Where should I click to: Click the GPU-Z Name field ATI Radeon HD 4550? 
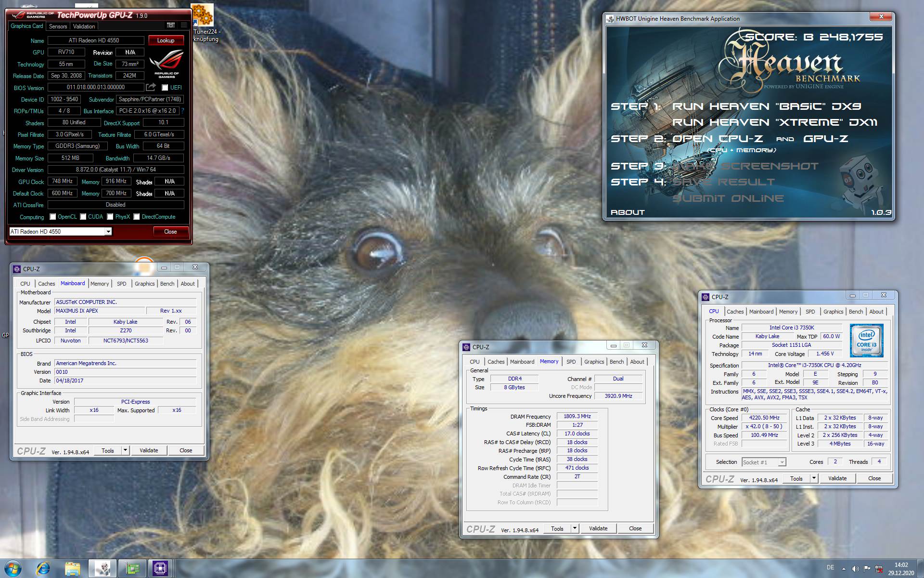[x=96, y=40]
